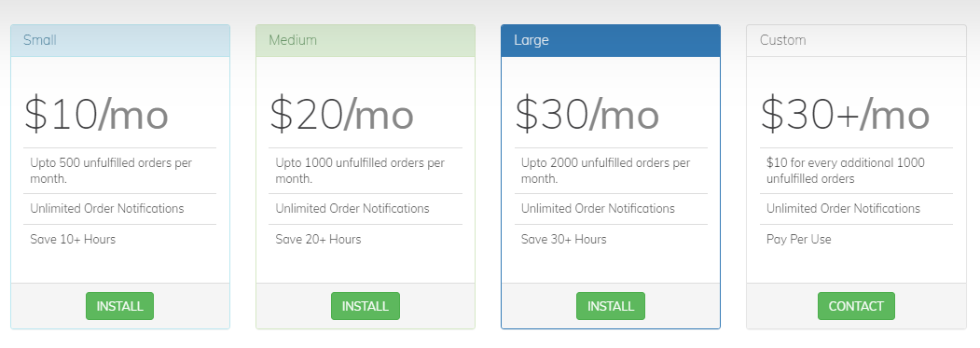
Task: Click 'Upto 500 unfulfilled orders' line
Action: [120, 171]
